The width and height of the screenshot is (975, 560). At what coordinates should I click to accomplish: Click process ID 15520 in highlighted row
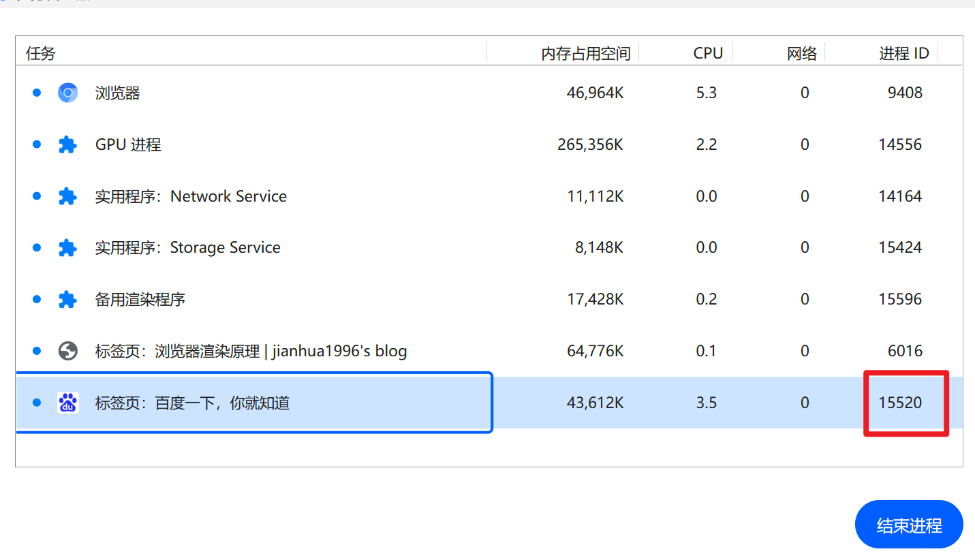900,403
